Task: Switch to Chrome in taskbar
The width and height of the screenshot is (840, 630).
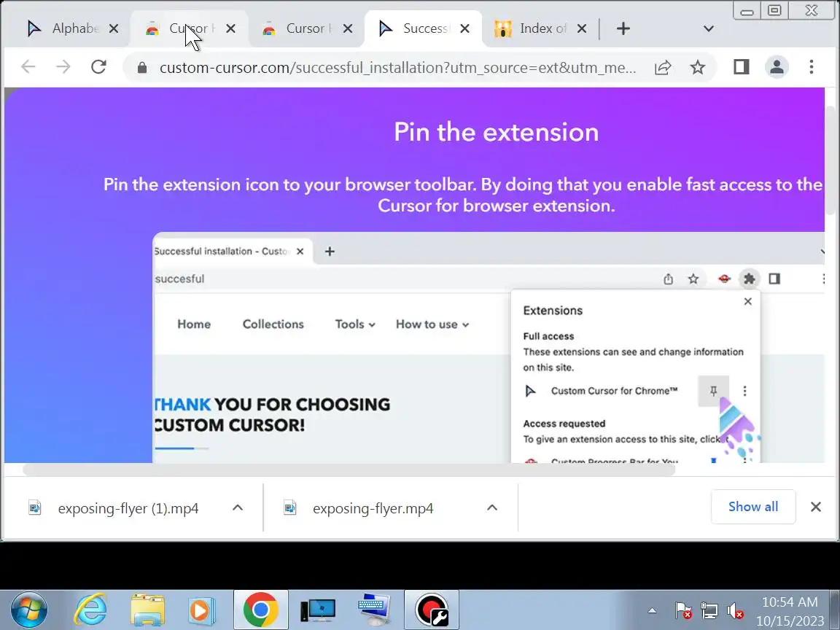Action: pos(260,610)
